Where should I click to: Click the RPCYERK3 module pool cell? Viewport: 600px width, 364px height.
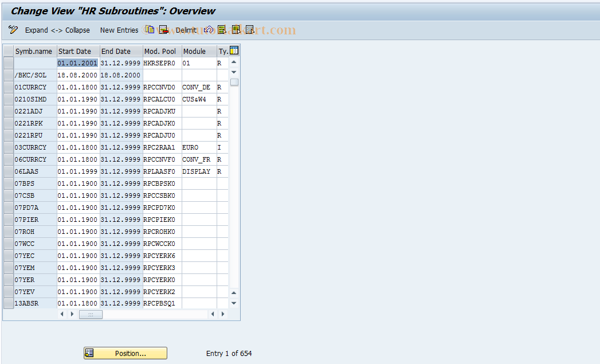tap(162, 268)
